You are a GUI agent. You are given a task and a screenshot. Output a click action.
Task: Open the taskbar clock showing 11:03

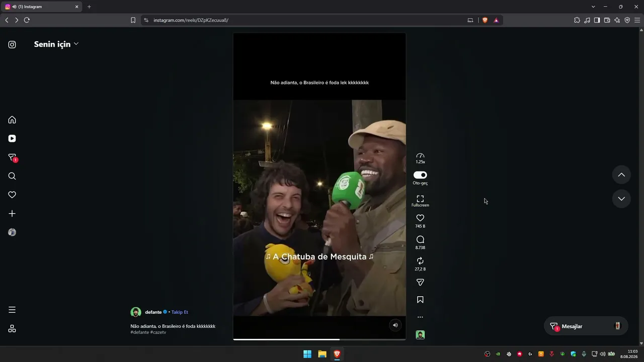pyautogui.click(x=629, y=354)
